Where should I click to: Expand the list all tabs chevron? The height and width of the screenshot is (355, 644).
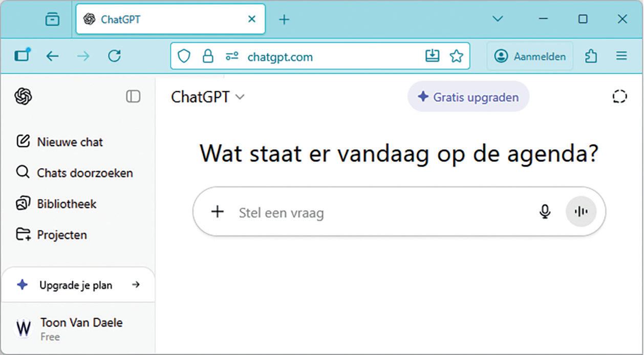click(x=497, y=19)
